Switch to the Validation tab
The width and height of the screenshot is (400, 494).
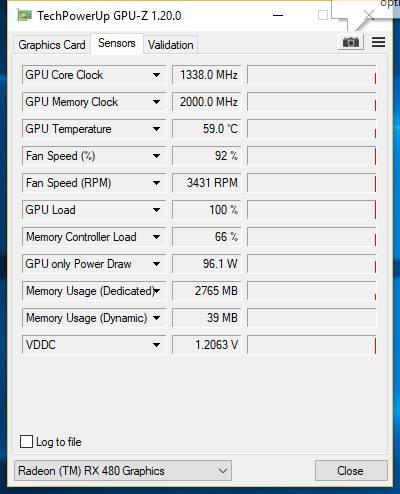(x=171, y=45)
